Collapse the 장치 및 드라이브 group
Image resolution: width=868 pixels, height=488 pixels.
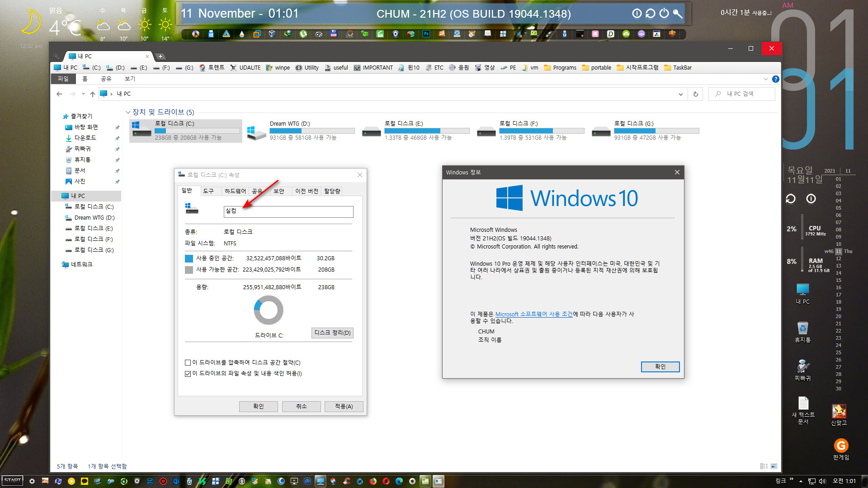pyautogui.click(x=128, y=112)
